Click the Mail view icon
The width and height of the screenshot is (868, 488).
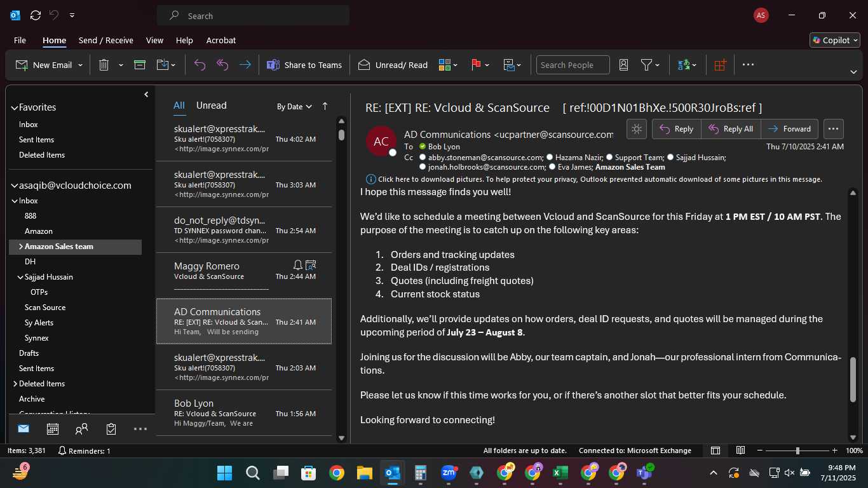coord(24,429)
